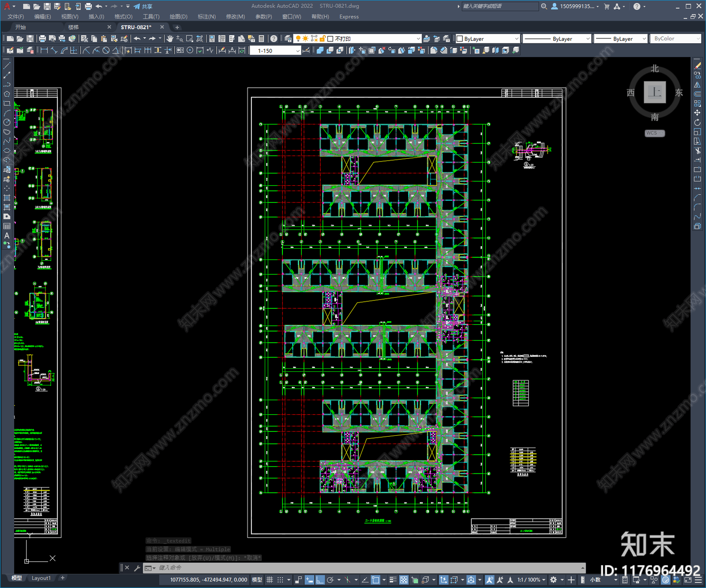Click the Autodesk App Store cart icon

607,6
